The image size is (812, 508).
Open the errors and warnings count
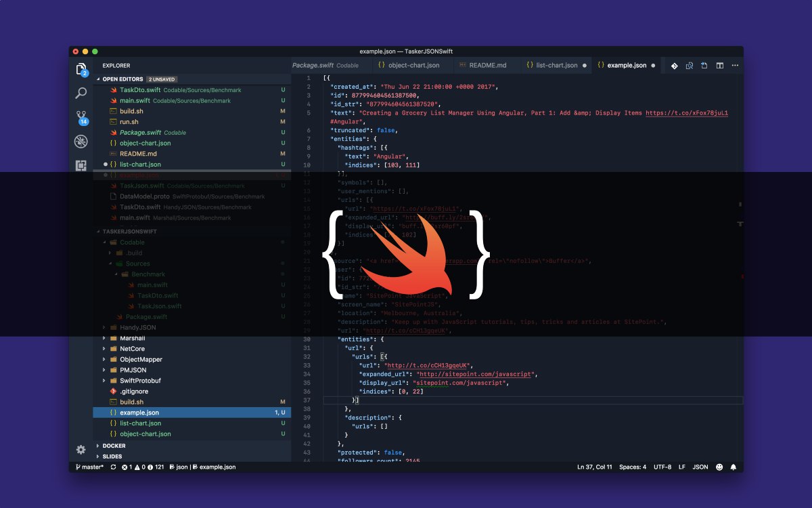pos(143,467)
